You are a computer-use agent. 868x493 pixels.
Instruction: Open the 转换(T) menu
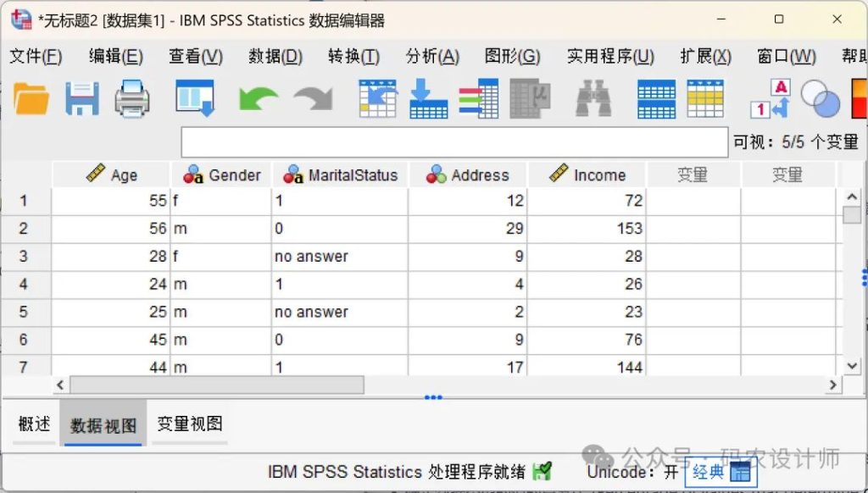point(353,57)
